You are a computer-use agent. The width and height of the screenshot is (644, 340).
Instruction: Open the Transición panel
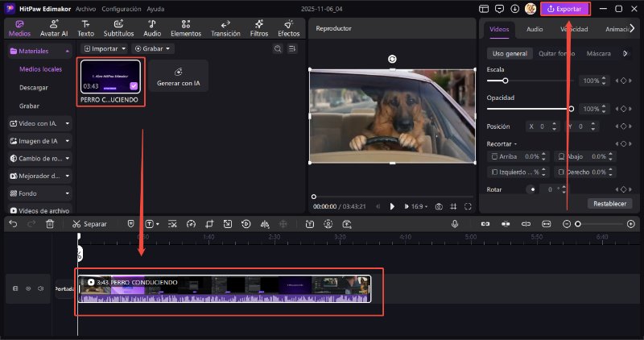[225, 28]
